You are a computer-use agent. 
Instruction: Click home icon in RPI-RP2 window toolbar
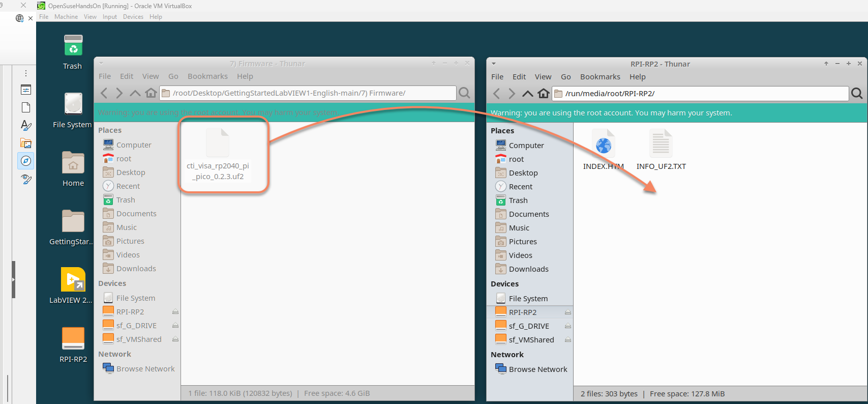tap(544, 94)
